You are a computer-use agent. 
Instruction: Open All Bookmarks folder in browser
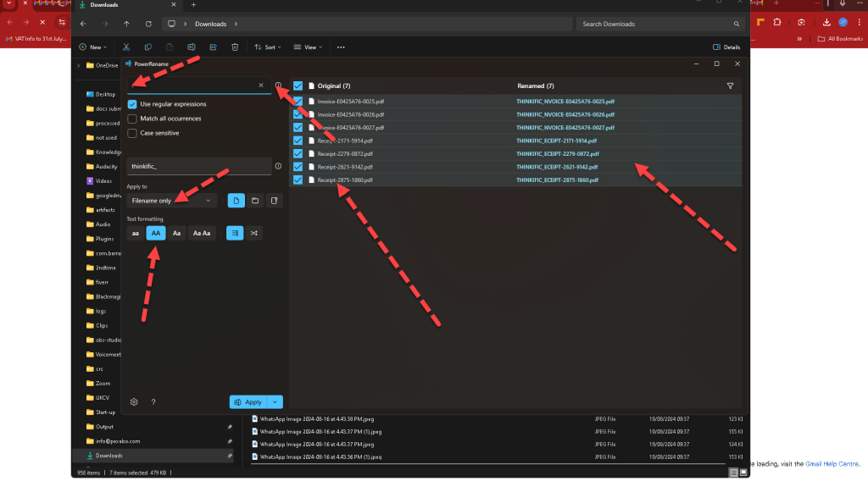click(840, 39)
